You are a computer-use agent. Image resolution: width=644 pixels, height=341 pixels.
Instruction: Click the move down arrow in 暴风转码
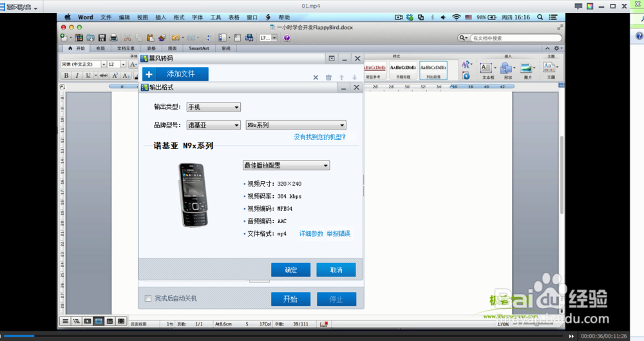[354, 77]
